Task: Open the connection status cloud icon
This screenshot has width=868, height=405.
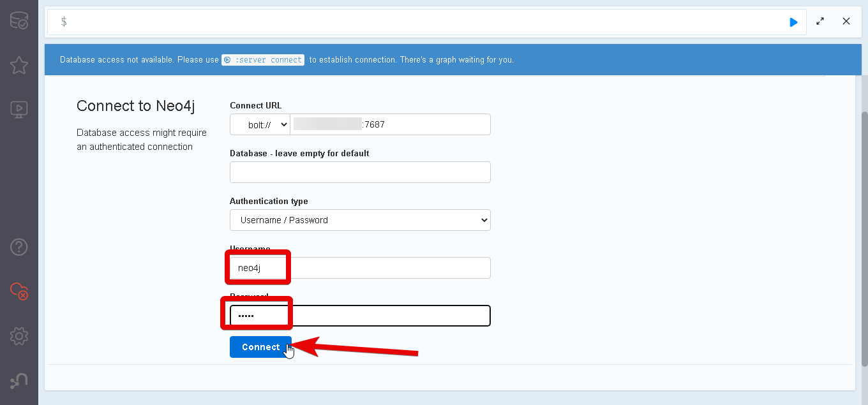Action: pyautogui.click(x=19, y=291)
